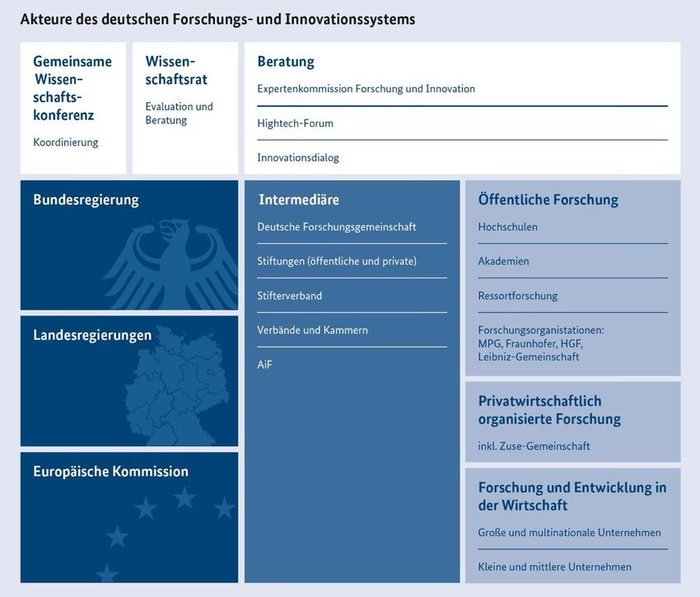Click 'Kleine und mittlere Unternehmen'

555,567
